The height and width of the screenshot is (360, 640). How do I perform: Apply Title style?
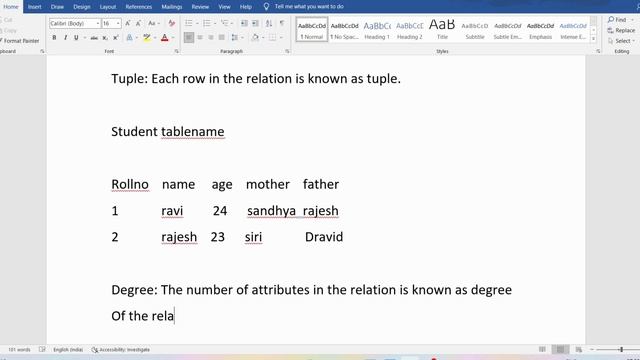[442, 30]
